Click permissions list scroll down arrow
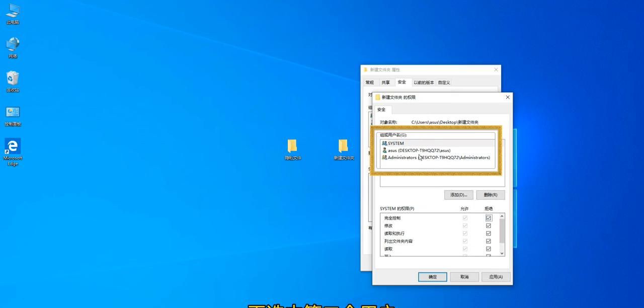The height and width of the screenshot is (308, 644). (x=502, y=253)
